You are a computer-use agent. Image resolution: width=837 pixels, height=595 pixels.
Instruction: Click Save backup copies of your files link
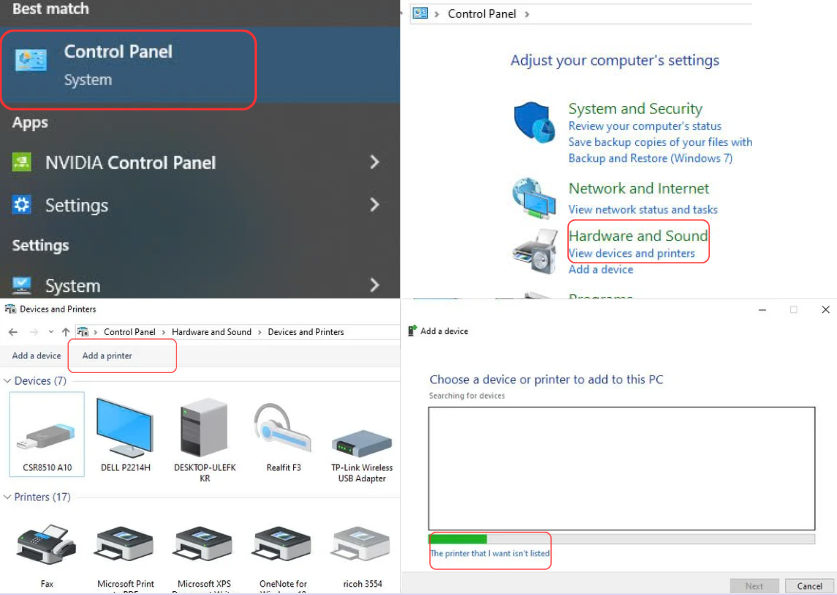[x=660, y=142]
